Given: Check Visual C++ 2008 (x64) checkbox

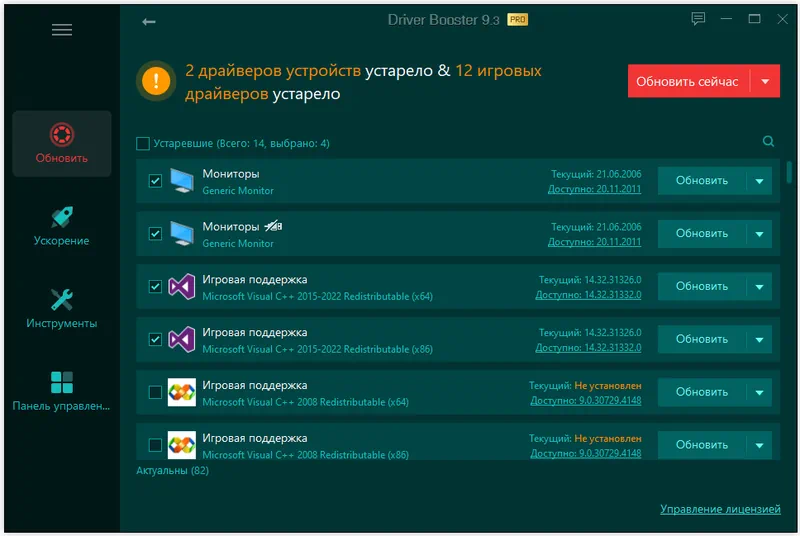Looking at the screenshot, I should click(x=155, y=392).
